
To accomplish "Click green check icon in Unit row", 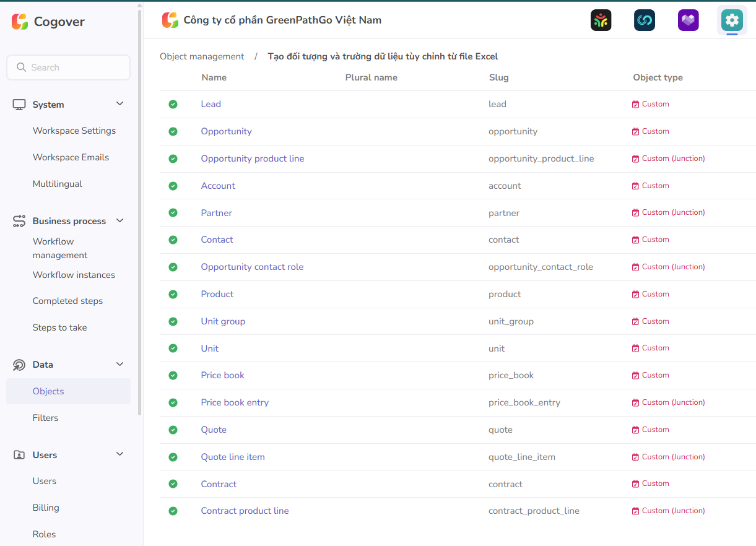I will coord(173,348).
